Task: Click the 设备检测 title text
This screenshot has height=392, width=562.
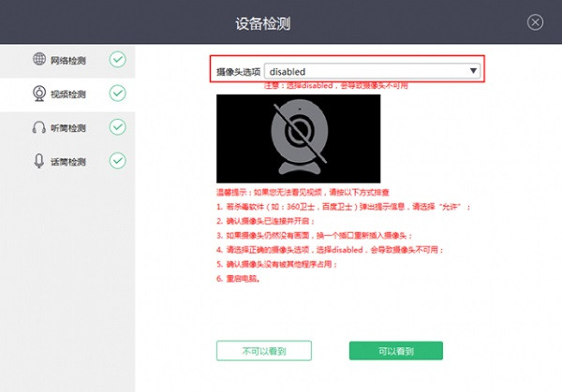Action: [280, 21]
